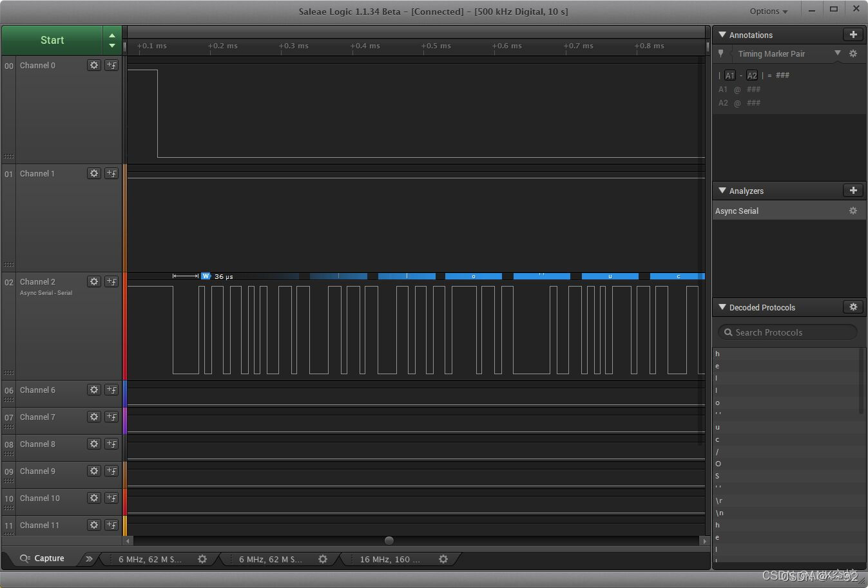Viewport: 868px width, 588px height.
Task: Open Timing Marker Pair settings gear
Action: pyautogui.click(x=853, y=53)
